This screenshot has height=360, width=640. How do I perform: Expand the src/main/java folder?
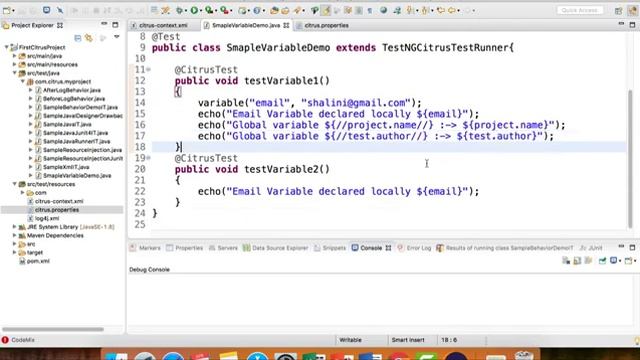pyautogui.click(x=14, y=56)
